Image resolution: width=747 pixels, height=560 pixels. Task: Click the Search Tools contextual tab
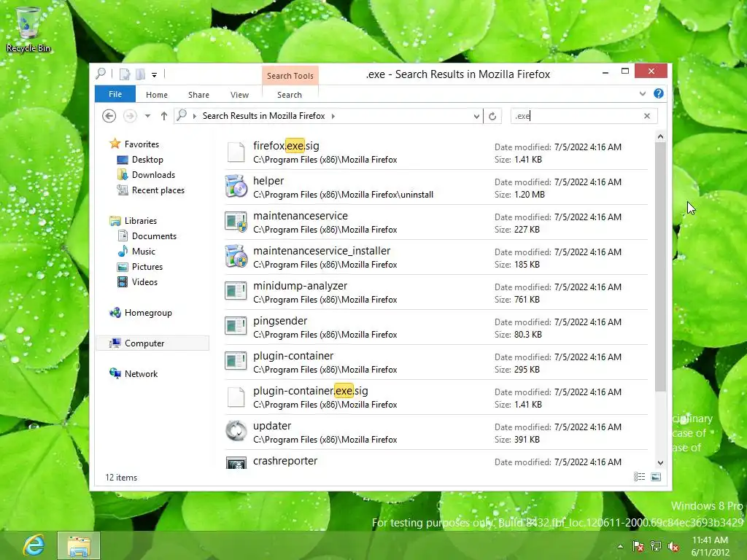tap(290, 76)
